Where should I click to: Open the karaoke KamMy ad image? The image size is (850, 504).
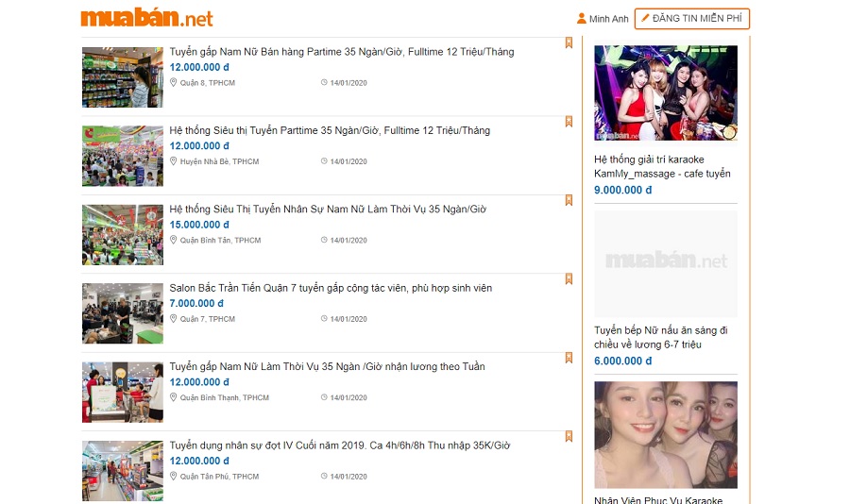click(x=666, y=93)
